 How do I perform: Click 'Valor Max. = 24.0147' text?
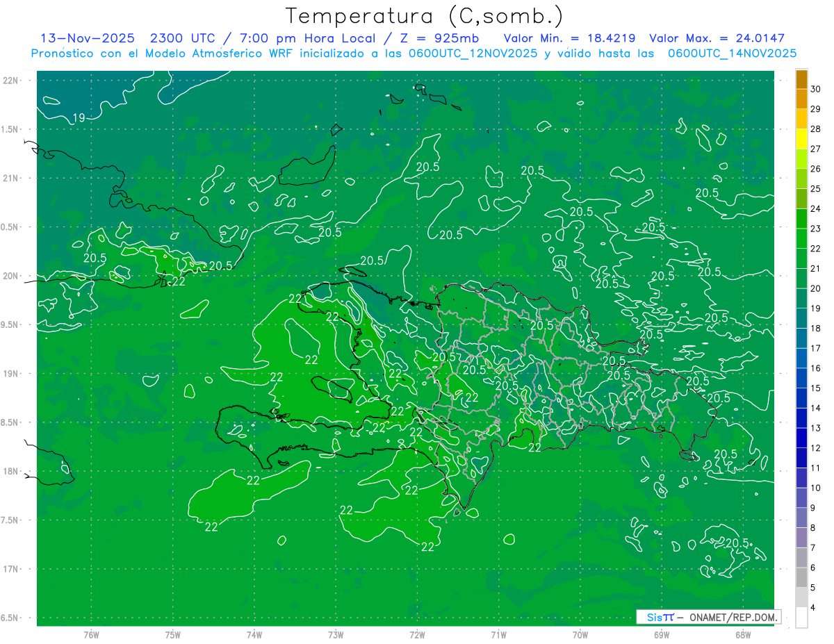point(717,38)
